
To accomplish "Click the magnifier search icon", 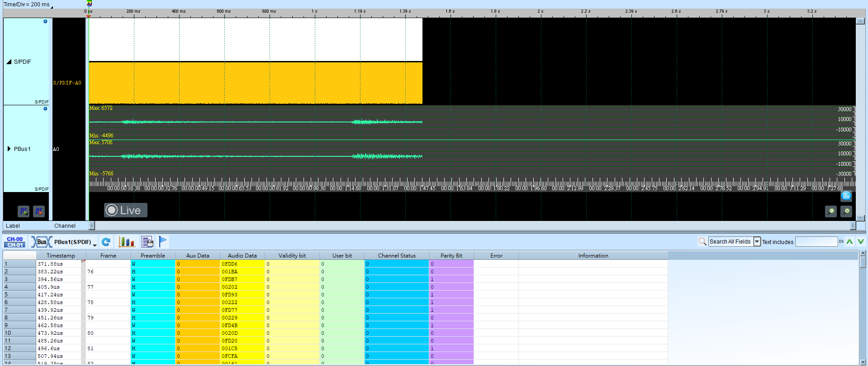I will click(702, 242).
